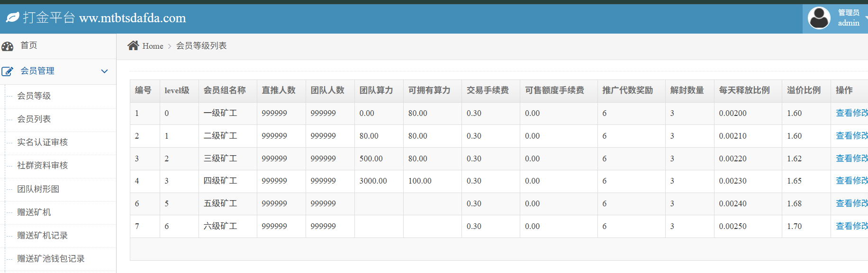Click the dashboard icon beside 首页
This screenshot has height=273, width=868.
[8, 46]
